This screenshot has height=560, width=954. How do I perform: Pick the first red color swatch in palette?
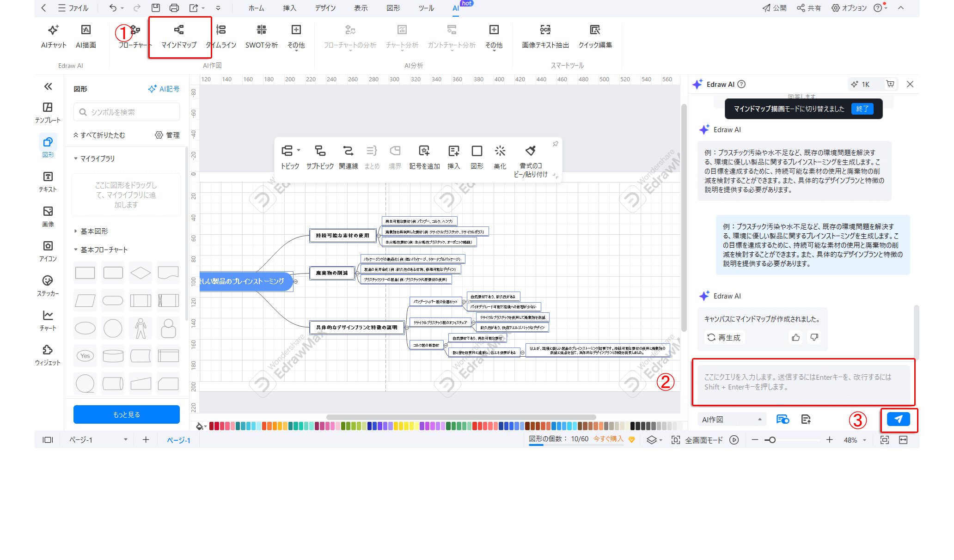point(212,426)
